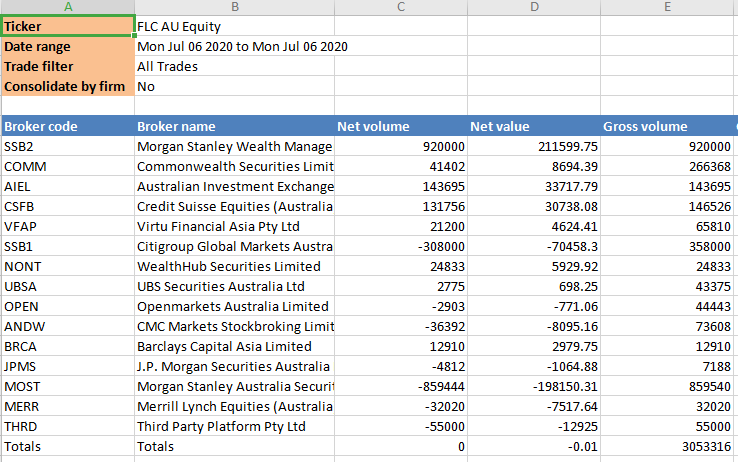
Task: Select column A header
Action: (x=68, y=7)
